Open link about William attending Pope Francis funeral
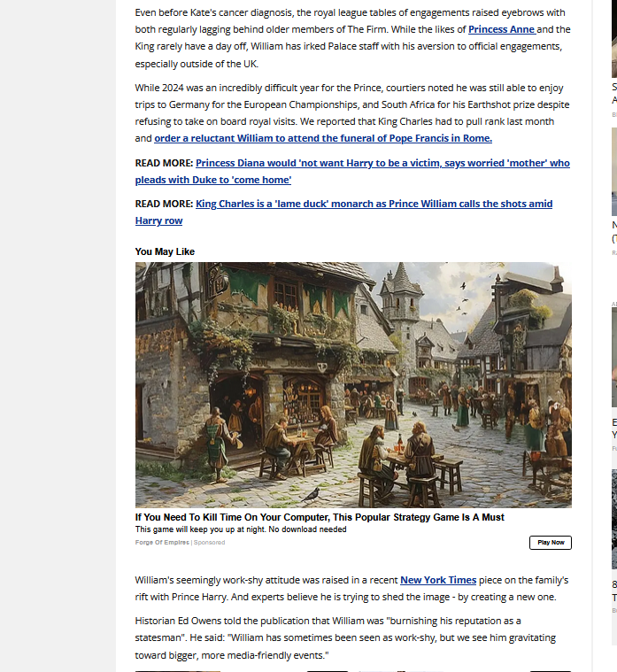The width and height of the screenshot is (617, 672). 323,138
